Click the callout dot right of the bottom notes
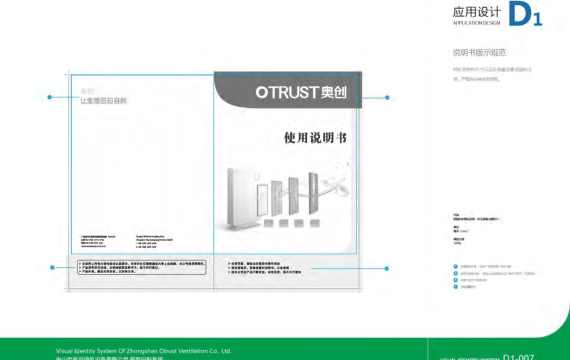The width and height of the screenshot is (570, 360). [386, 269]
